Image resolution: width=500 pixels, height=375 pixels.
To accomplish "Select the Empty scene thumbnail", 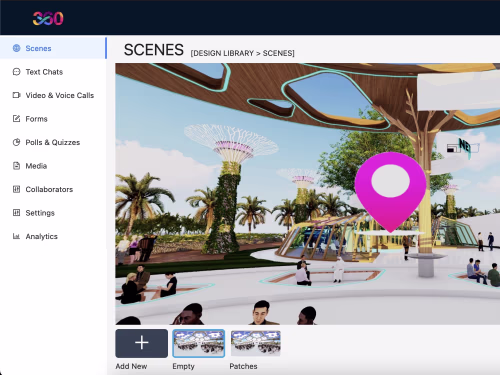I will tap(199, 343).
